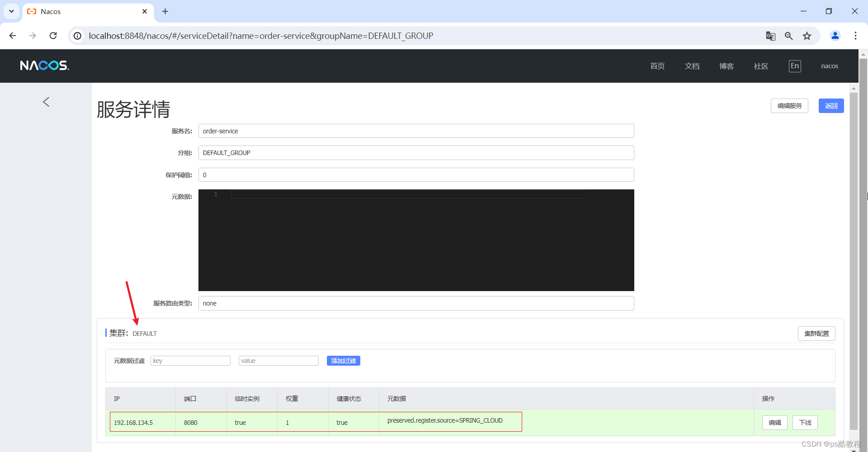Open new browser tab
The image size is (868, 452).
[165, 11]
